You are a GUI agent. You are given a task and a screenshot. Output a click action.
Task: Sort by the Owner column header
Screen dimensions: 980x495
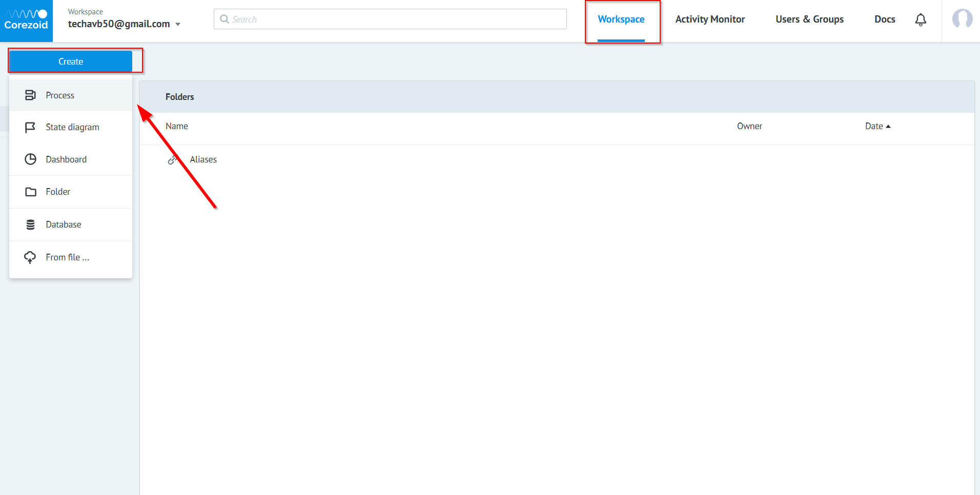[x=749, y=126]
